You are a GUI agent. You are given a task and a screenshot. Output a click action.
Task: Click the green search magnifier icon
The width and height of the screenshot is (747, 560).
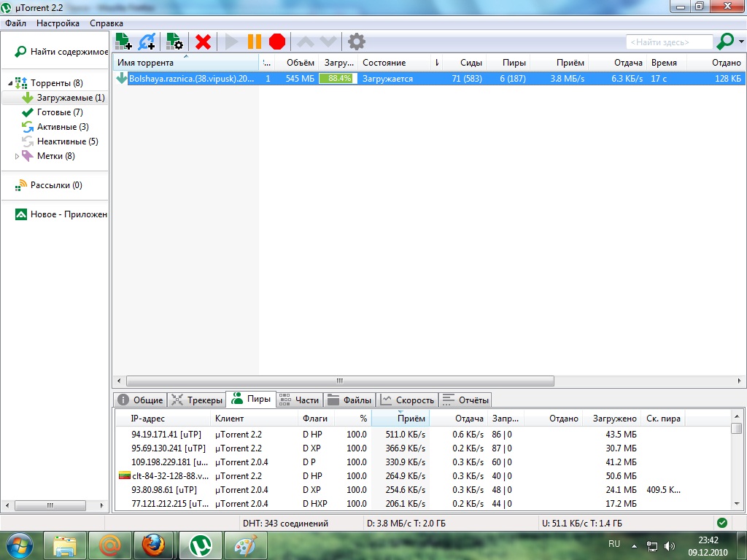click(725, 42)
